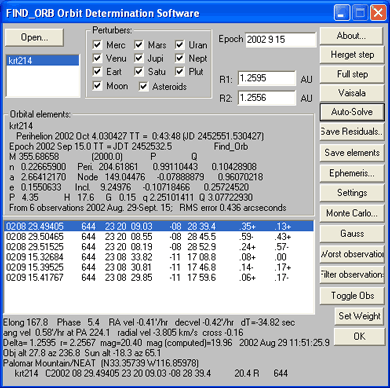The height and width of the screenshot is (388, 390).
Task: Select observation row 0208 29.51525
Action: pyautogui.click(x=159, y=247)
